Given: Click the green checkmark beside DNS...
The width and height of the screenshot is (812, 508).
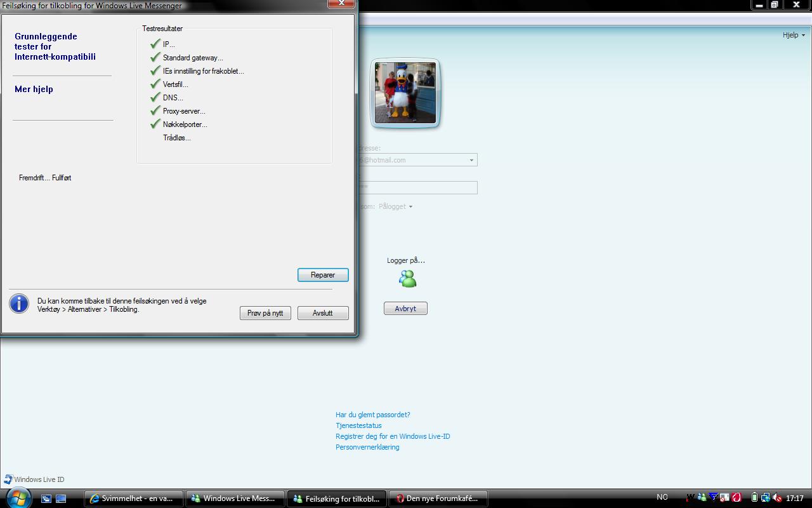Looking at the screenshot, I should pos(155,97).
